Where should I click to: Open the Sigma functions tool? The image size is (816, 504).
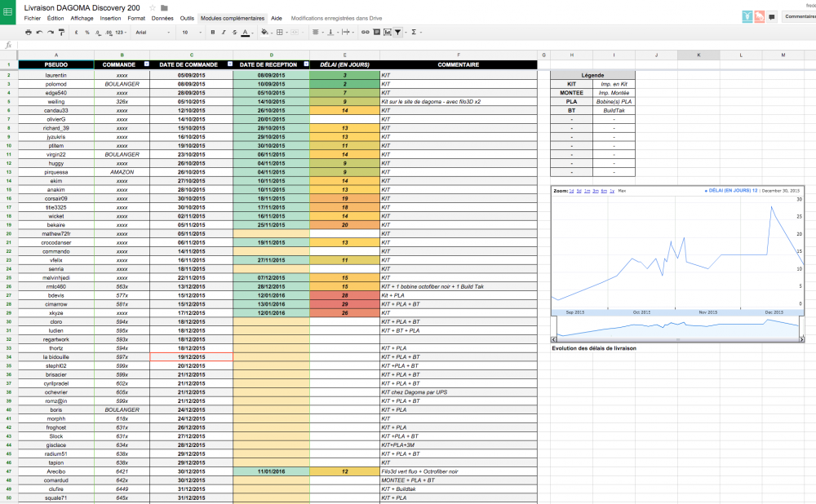click(x=414, y=33)
